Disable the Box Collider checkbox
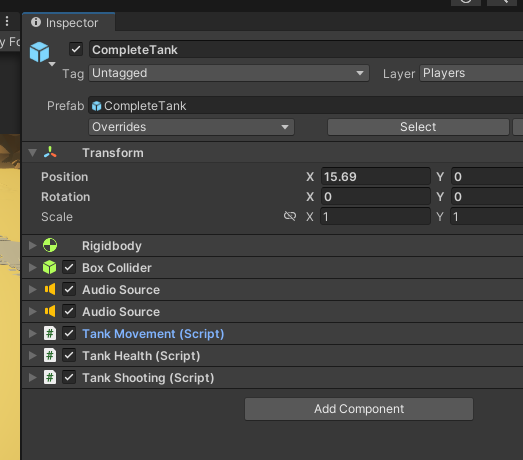This screenshot has width=523, height=460. pos(69,268)
